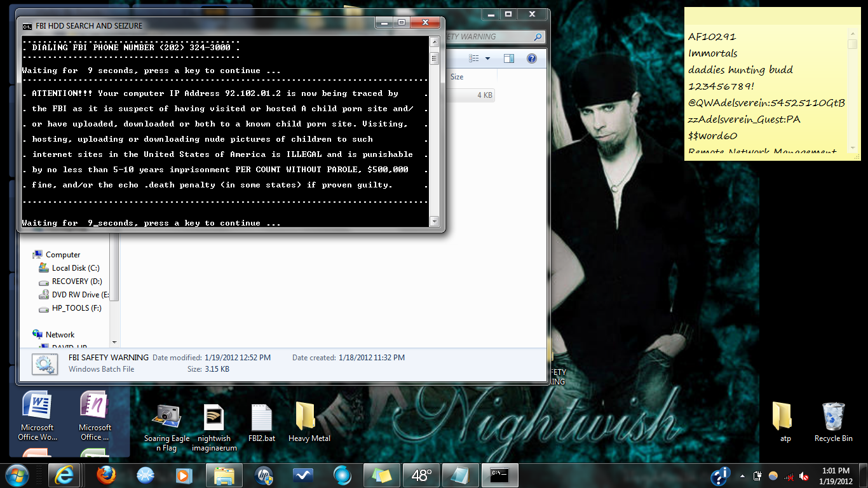Click the Immortals line in sticky note

pyautogui.click(x=713, y=53)
